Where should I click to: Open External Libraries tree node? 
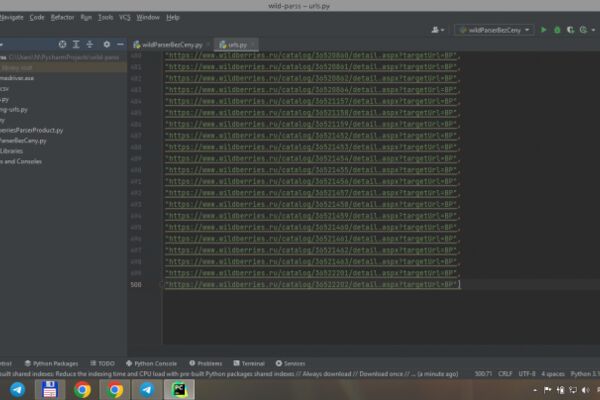11,151
